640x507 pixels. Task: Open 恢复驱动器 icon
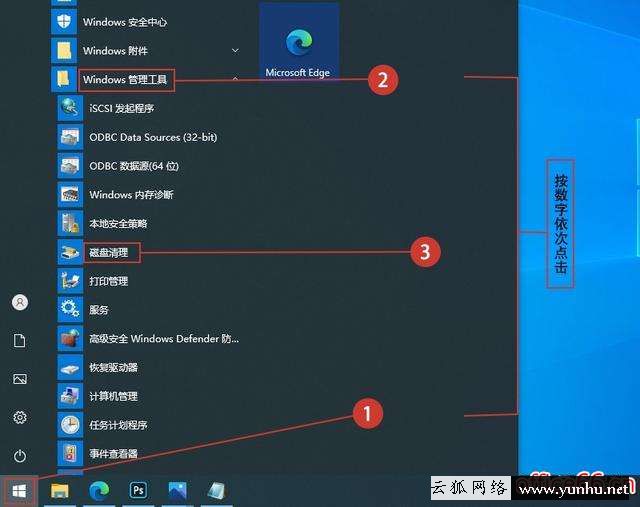click(x=70, y=367)
